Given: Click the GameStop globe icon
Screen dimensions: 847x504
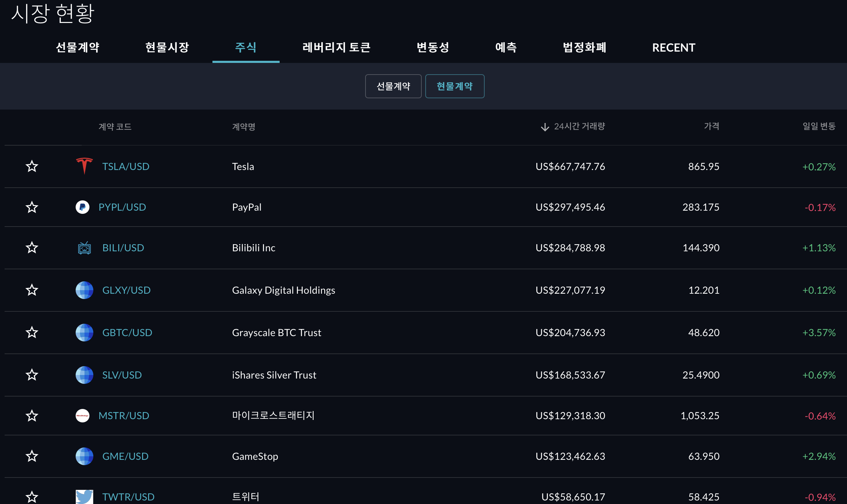Looking at the screenshot, I should point(84,456).
